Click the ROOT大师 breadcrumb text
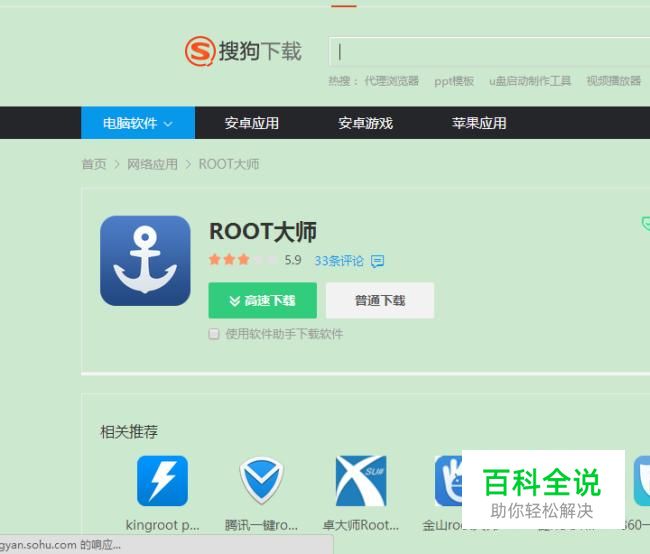The height and width of the screenshot is (554, 650). click(x=229, y=164)
